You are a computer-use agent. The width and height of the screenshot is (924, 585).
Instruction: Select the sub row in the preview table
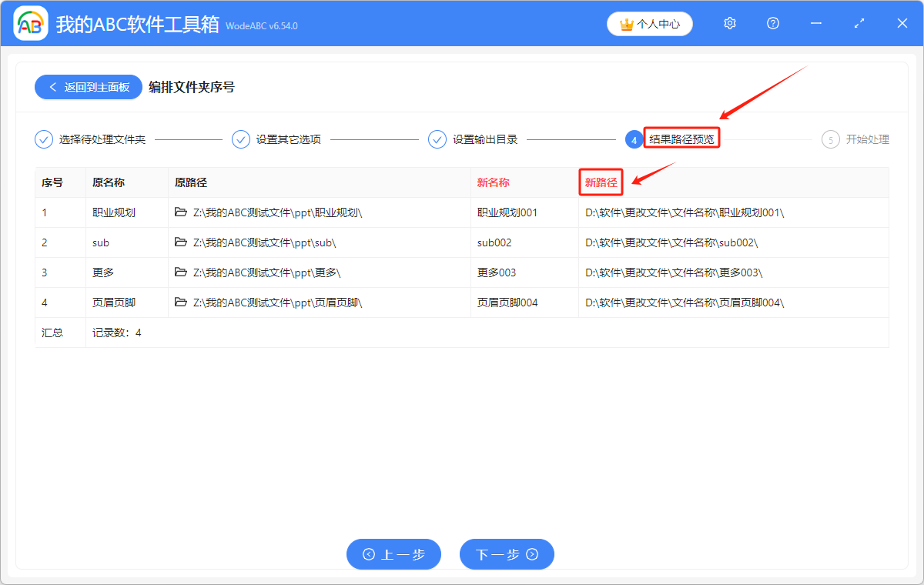pyautogui.click(x=308, y=242)
